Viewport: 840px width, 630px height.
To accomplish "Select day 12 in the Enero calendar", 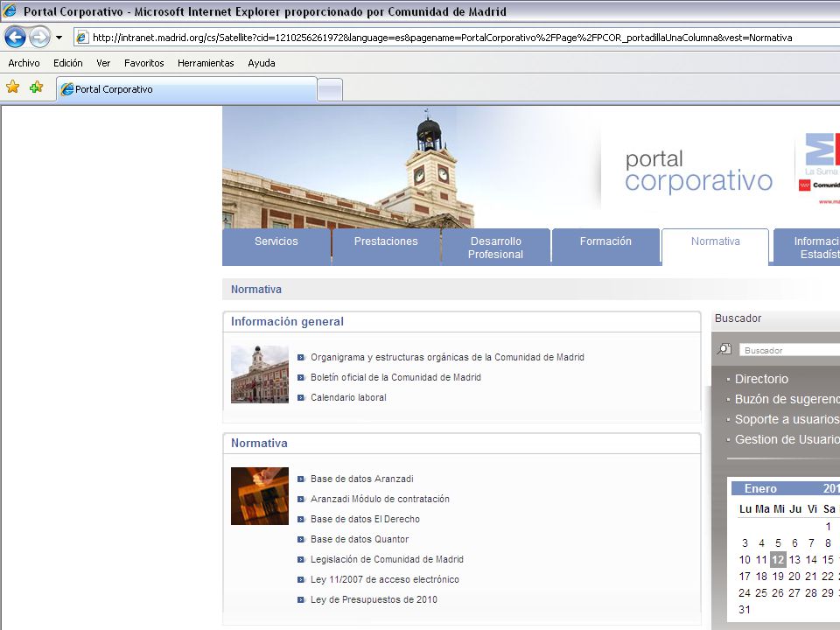I will [778, 560].
